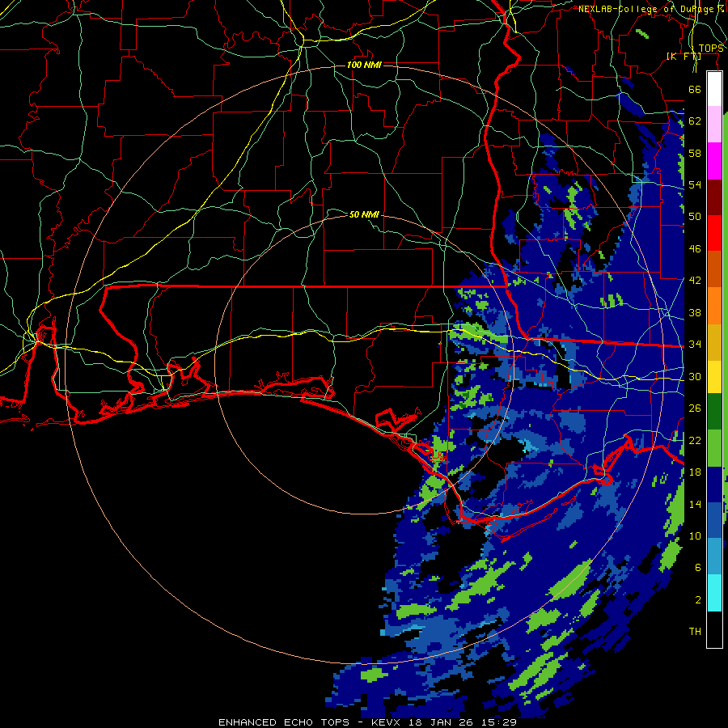The image size is (728, 728).
Task: Click the "22" legend value
Action: click(x=695, y=440)
